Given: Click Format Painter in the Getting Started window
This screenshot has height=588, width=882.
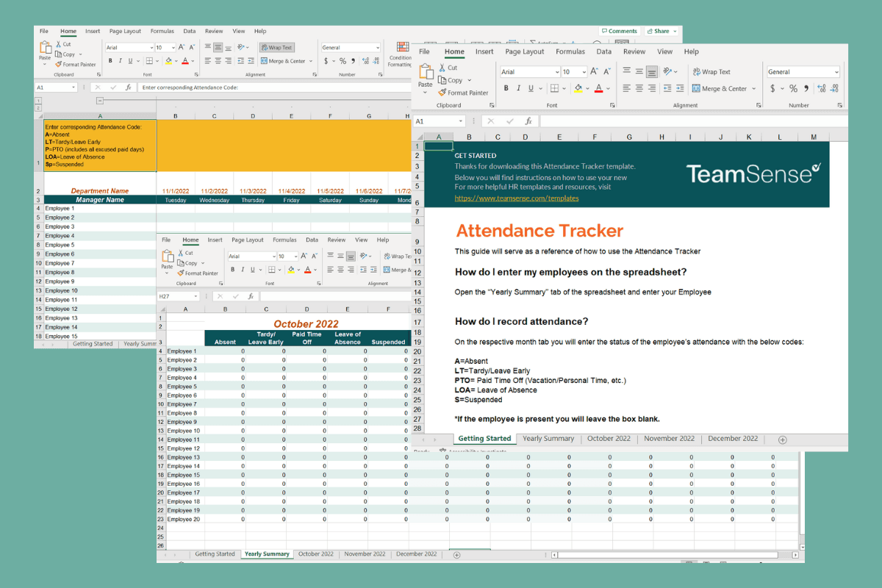Looking at the screenshot, I should [x=463, y=93].
